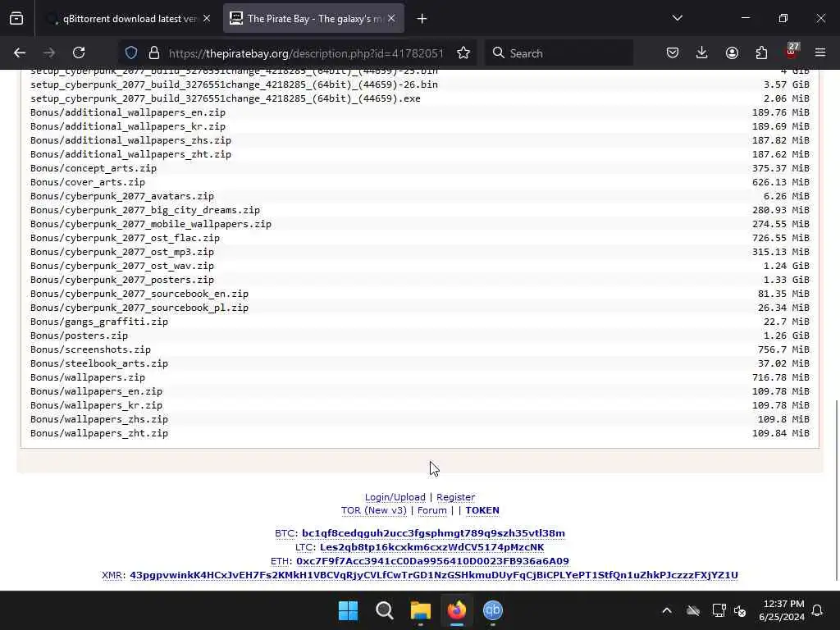Click the BTC donation address
This screenshot has height=630, width=840.
[433, 533]
